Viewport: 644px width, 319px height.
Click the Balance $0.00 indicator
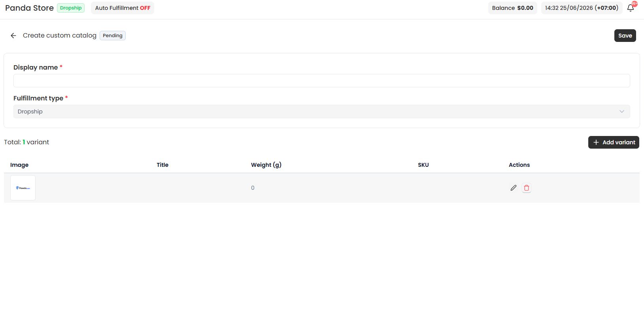[513, 8]
